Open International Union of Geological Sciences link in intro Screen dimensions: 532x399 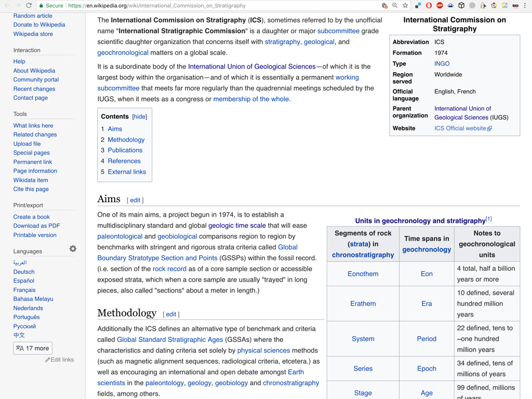point(252,66)
